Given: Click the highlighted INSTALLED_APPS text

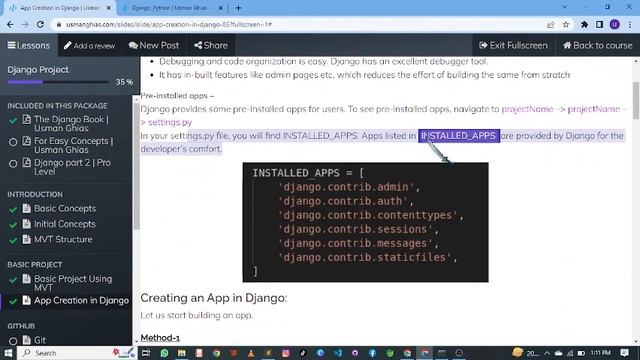Looking at the screenshot, I should click(x=459, y=136).
